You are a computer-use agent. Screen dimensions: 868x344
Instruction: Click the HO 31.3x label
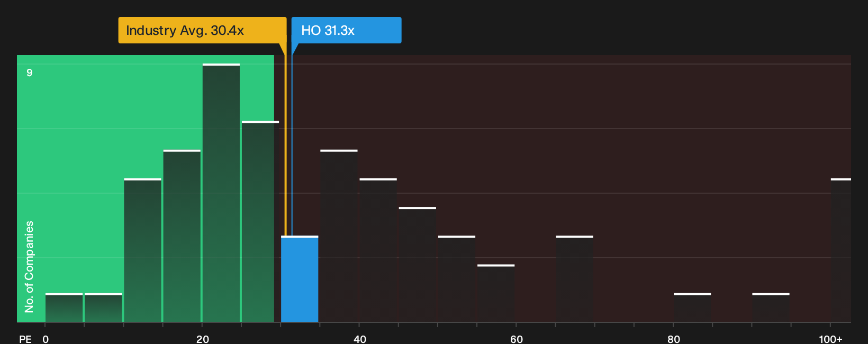pos(347,30)
